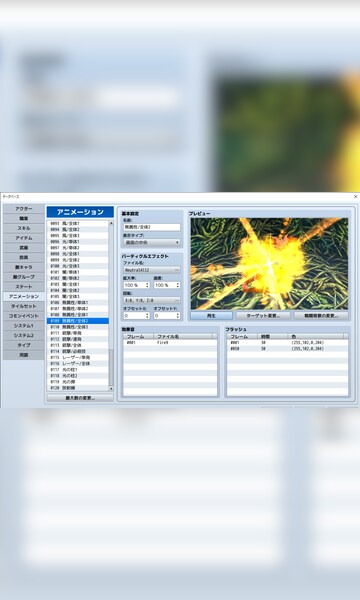The width and height of the screenshot is (360, 600).
Task: Expand the 表示タイプ dropdown
Action: tap(152, 243)
